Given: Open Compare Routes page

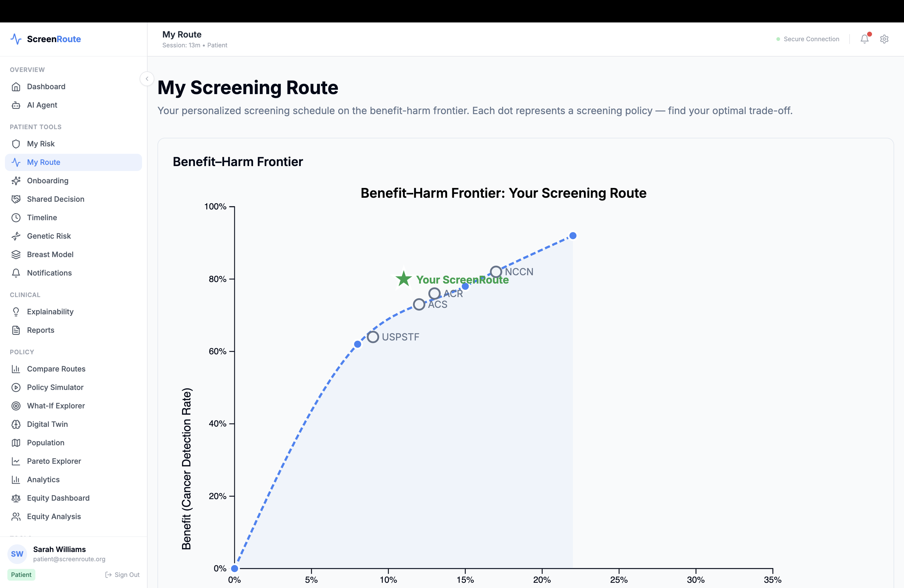Looking at the screenshot, I should pos(56,369).
